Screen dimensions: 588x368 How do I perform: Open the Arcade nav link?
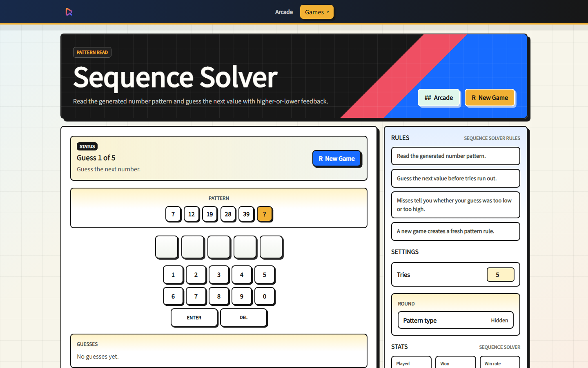coord(284,12)
